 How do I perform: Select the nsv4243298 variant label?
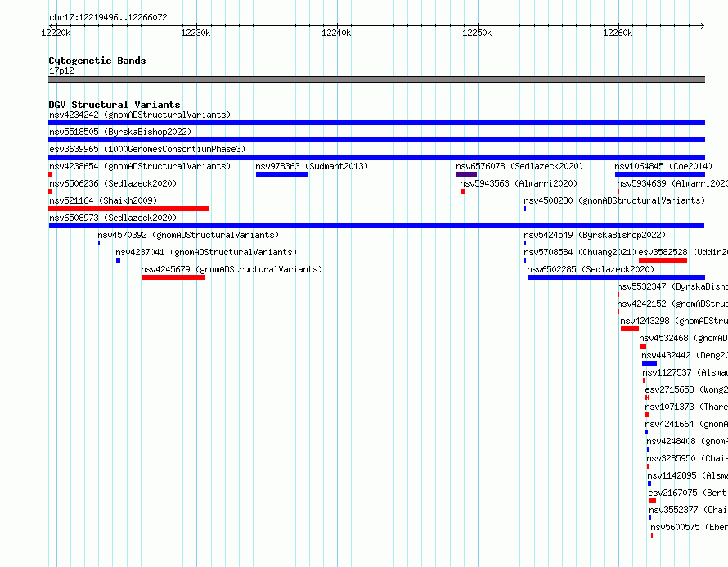click(674, 321)
